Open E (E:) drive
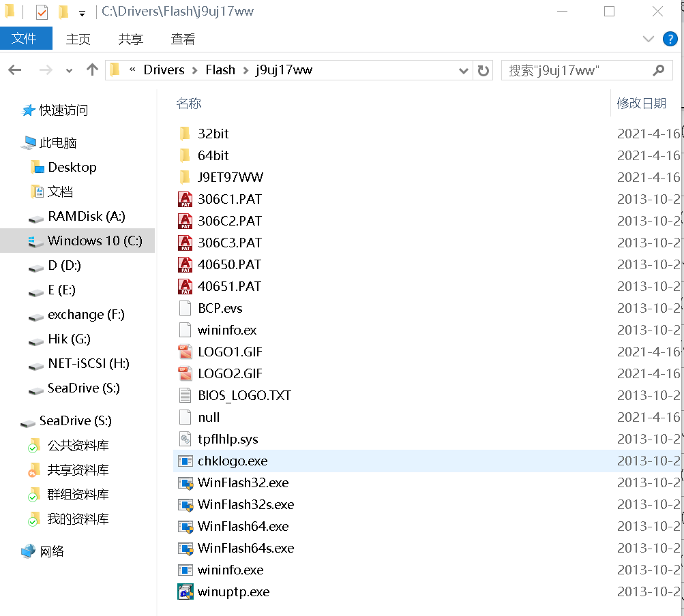This screenshot has width=684, height=616. tap(53, 290)
